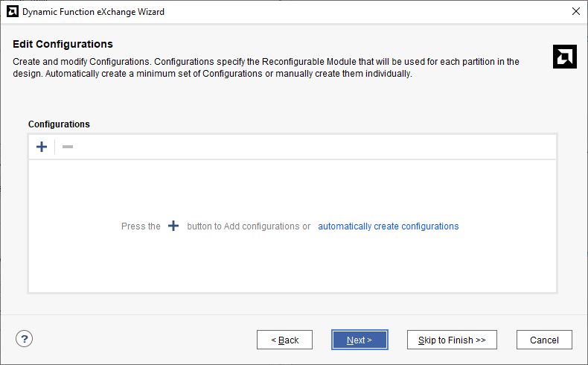Cancel the wizard
The image size is (588, 365).
coord(543,340)
